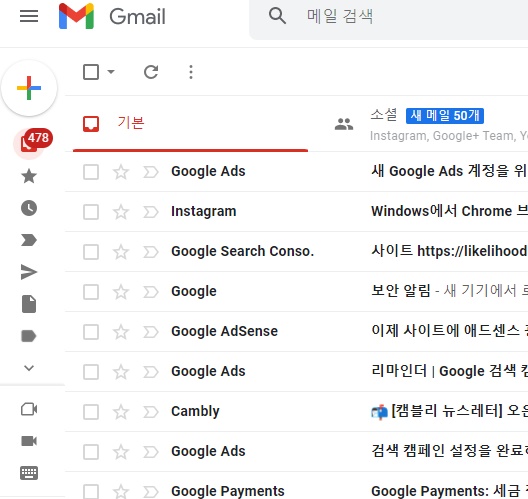Star the Google 보안 알림 mail
The width and height of the screenshot is (528, 499).
click(x=121, y=292)
